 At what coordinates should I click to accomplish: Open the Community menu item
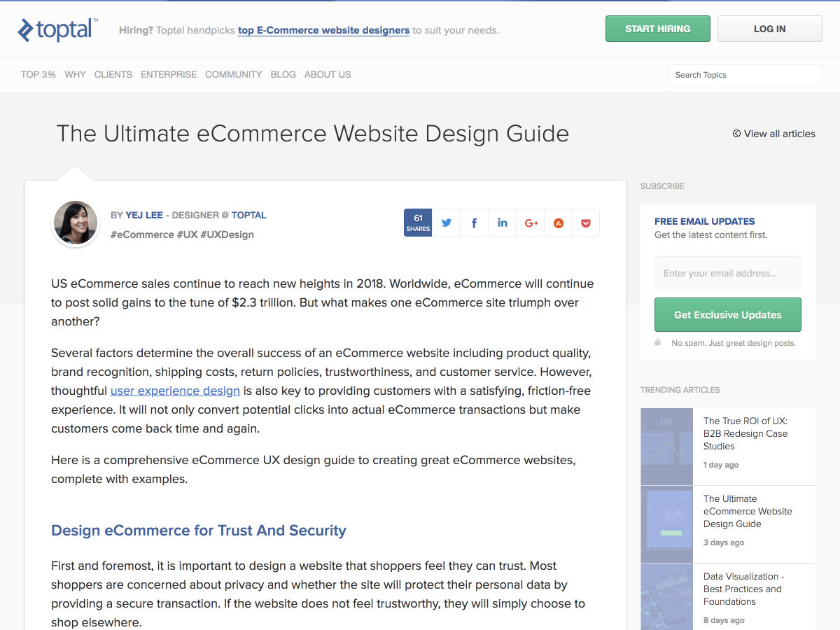(234, 74)
